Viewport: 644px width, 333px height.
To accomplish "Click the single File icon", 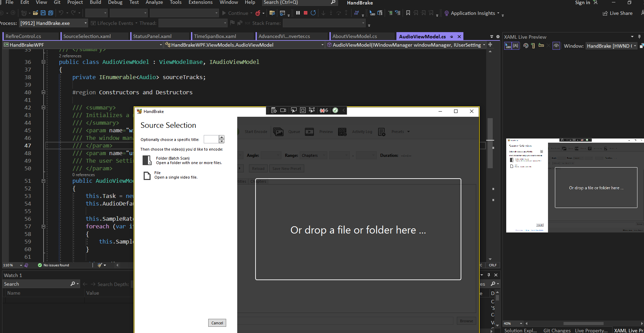I will [147, 175].
